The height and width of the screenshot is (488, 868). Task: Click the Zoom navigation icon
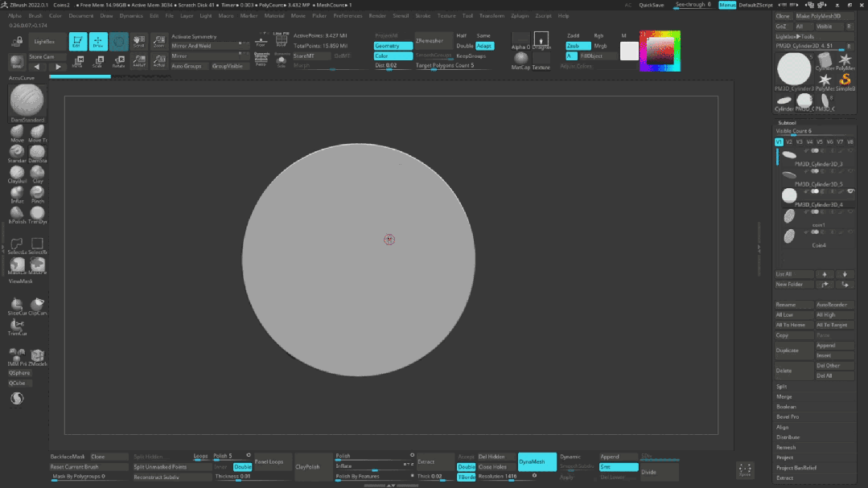coord(158,42)
